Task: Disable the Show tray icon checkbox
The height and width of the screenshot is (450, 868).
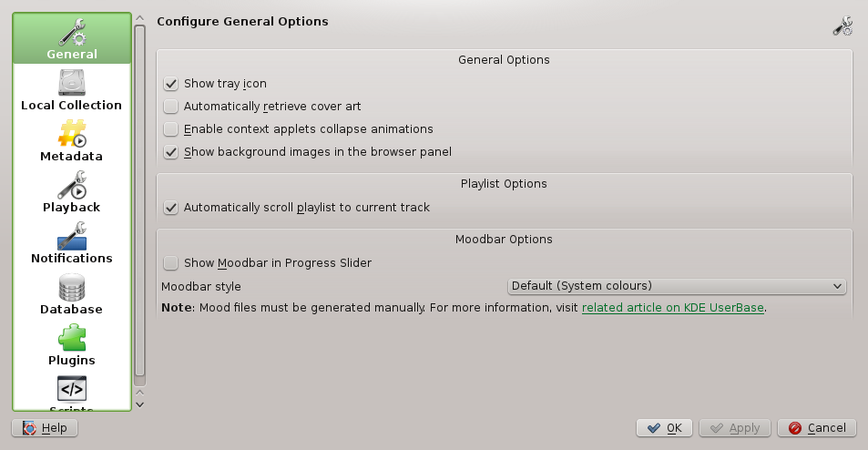Action: (170, 84)
